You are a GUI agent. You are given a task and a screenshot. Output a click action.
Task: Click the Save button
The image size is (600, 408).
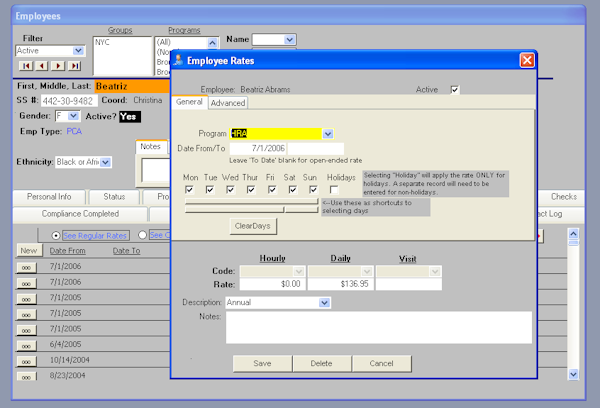pos(262,364)
